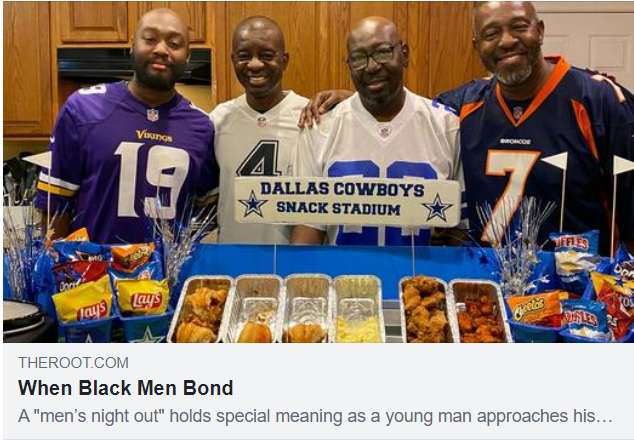This screenshot has width=634, height=440.
Task: Click the foil tray of macaroni
Action: [358, 309]
